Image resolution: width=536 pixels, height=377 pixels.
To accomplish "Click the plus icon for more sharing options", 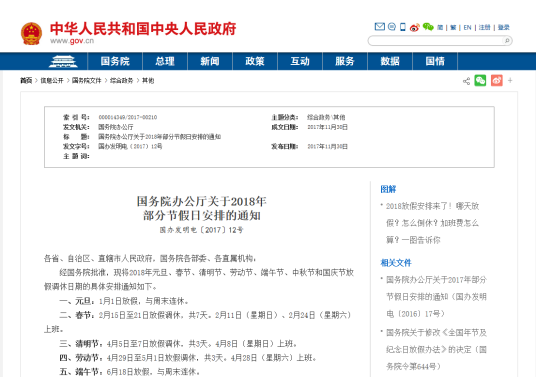I will click(510, 81).
